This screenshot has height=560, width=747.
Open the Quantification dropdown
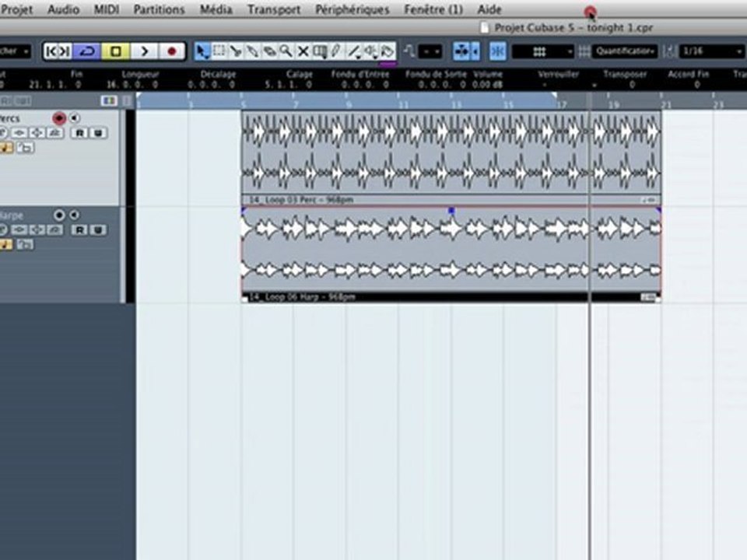[x=625, y=51]
